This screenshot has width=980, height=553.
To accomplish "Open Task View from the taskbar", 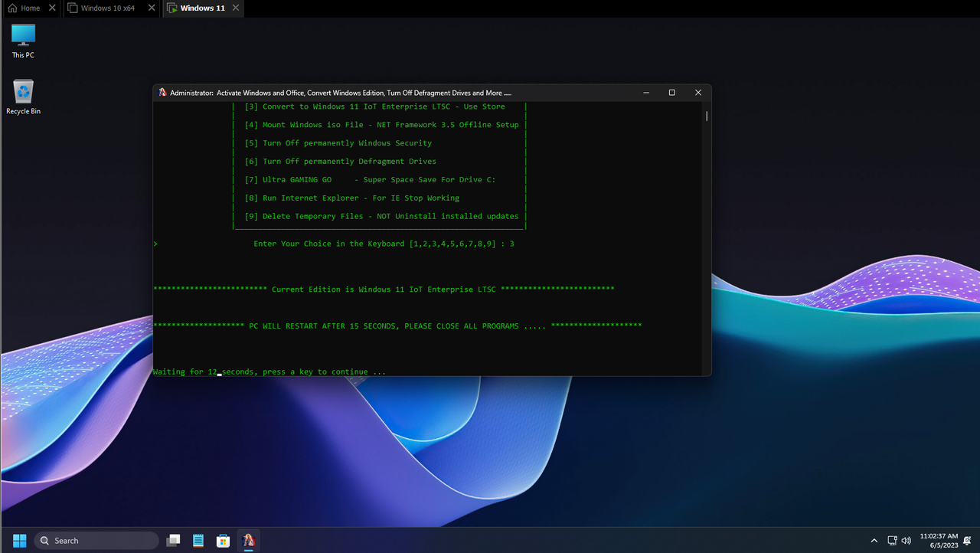I will (x=174, y=541).
